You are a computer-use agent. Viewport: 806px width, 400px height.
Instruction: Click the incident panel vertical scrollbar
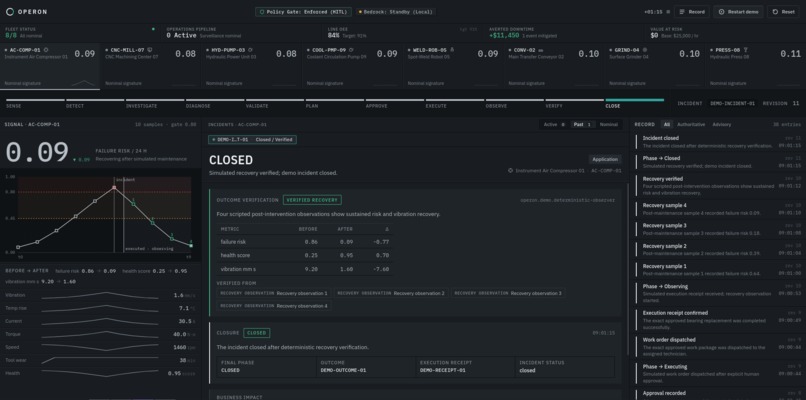click(628, 268)
